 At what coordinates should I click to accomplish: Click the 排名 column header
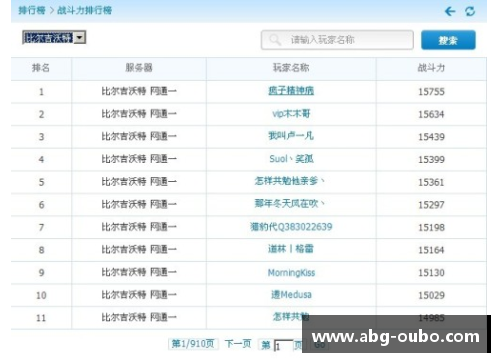[41, 68]
